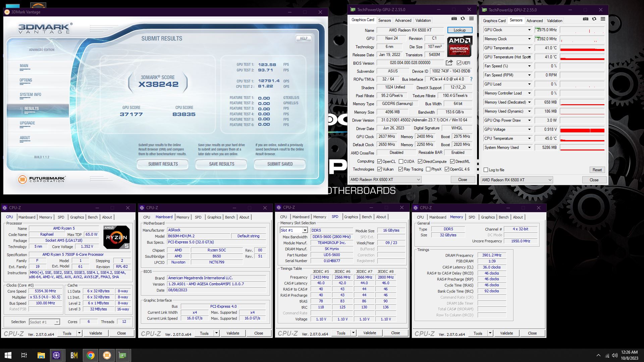Open File Explorer from the taskbar
Viewport: 644px width, 362px height.
coord(41,355)
